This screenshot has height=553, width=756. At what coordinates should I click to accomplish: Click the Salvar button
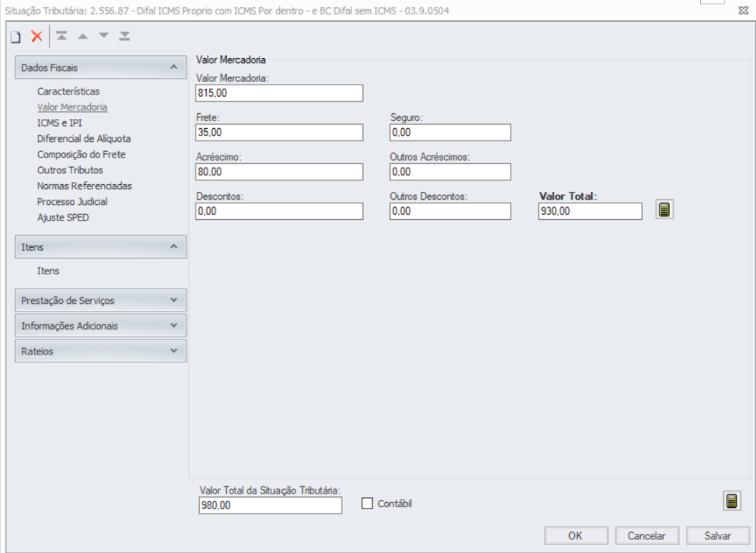click(x=717, y=536)
